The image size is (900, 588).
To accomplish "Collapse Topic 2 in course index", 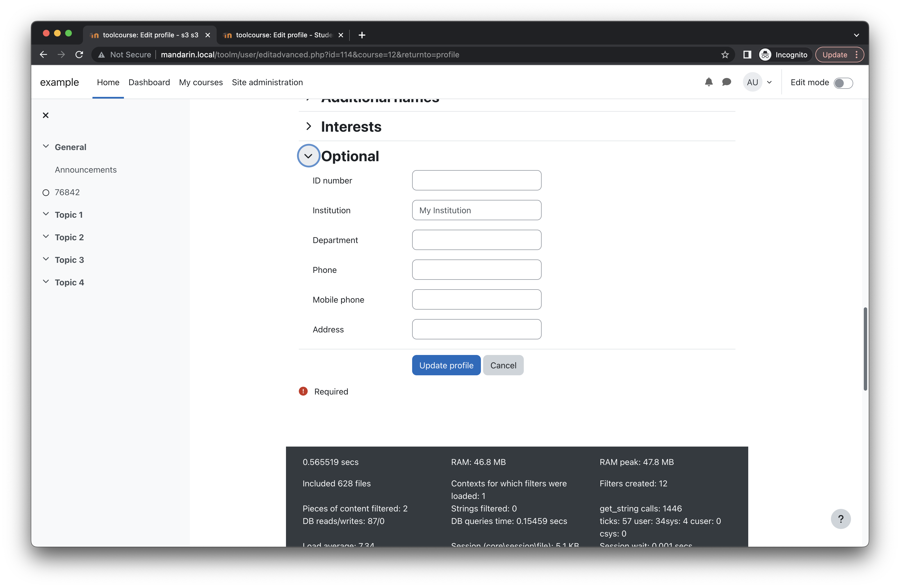I will click(46, 237).
